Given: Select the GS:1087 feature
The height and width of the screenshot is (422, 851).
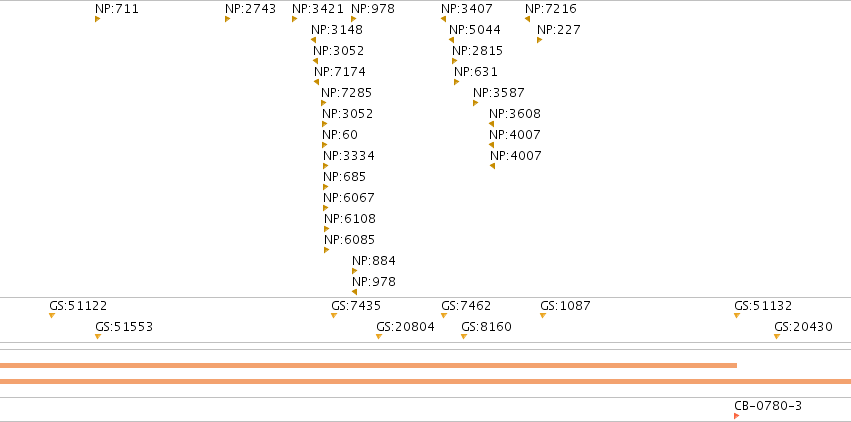Looking at the screenshot, I should [x=565, y=306].
